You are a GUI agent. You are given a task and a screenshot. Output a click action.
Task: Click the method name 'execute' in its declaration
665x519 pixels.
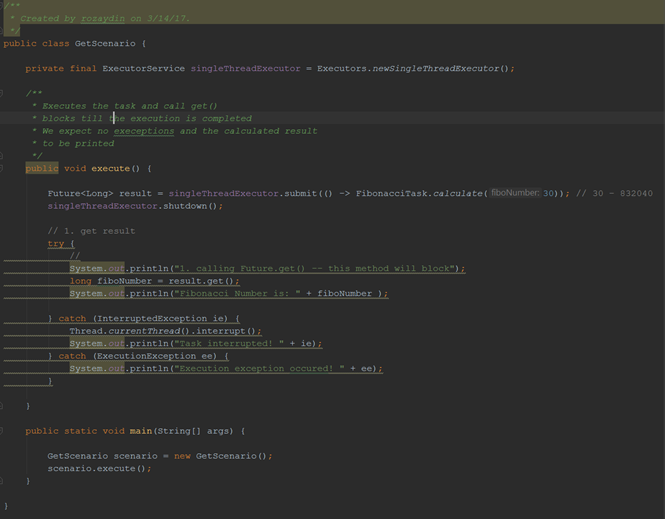click(111, 168)
